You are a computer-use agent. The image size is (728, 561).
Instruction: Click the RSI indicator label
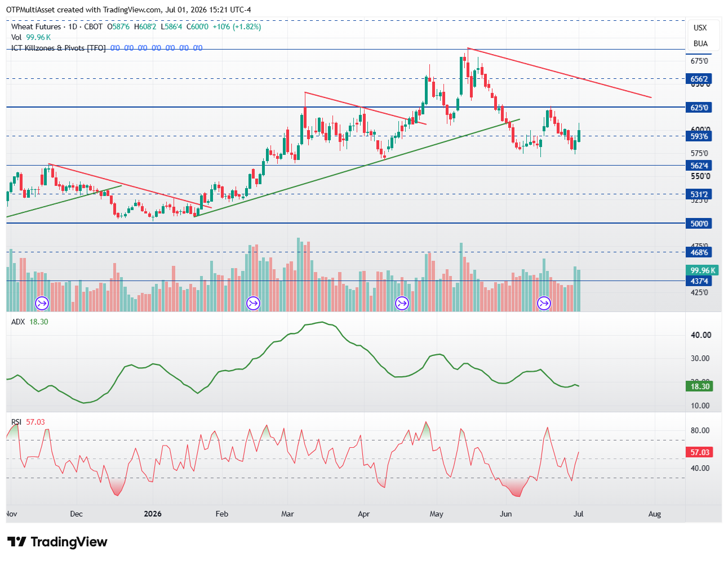16,422
